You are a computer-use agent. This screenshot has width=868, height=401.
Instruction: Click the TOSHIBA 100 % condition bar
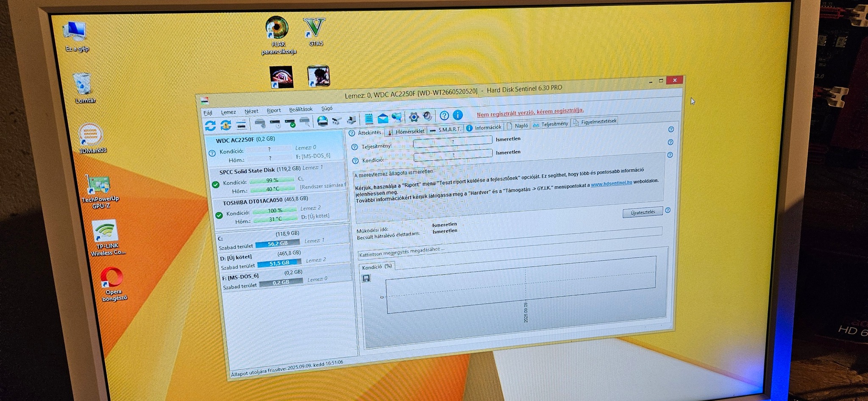click(275, 211)
